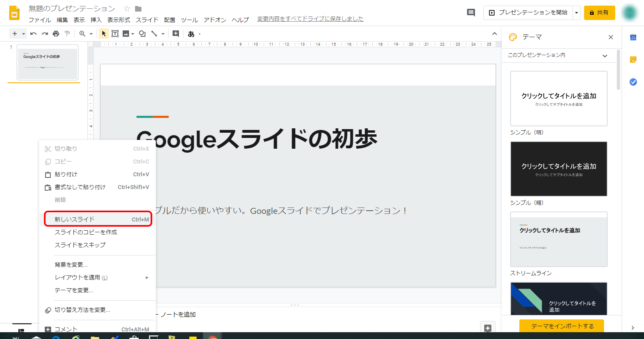Open the zoom level dropdown
This screenshot has width=644, height=339.
pyautogui.click(x=91, y=34)
